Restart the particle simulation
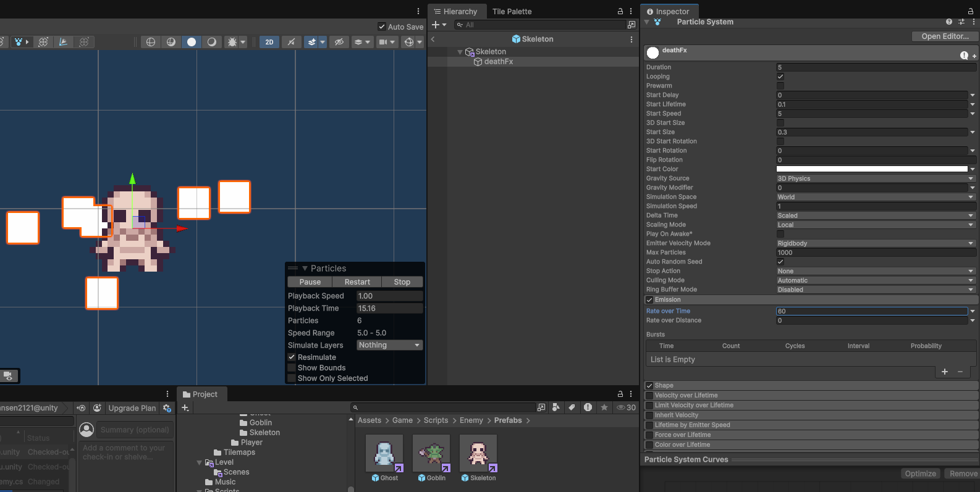 [x=357, y=282]
